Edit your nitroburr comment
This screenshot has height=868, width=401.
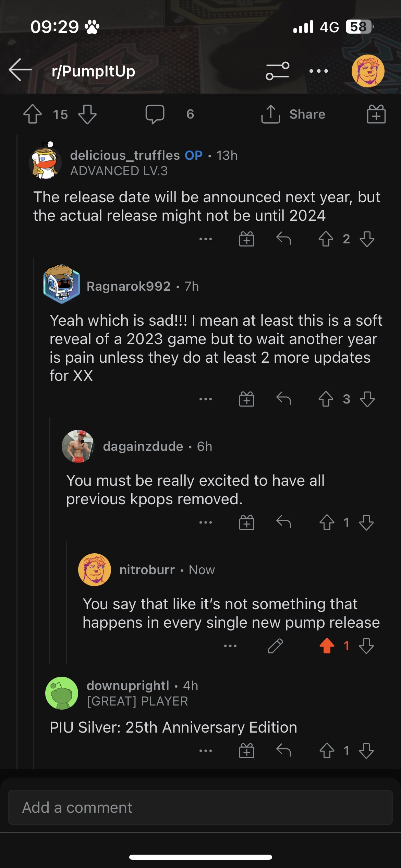point(275,646)
